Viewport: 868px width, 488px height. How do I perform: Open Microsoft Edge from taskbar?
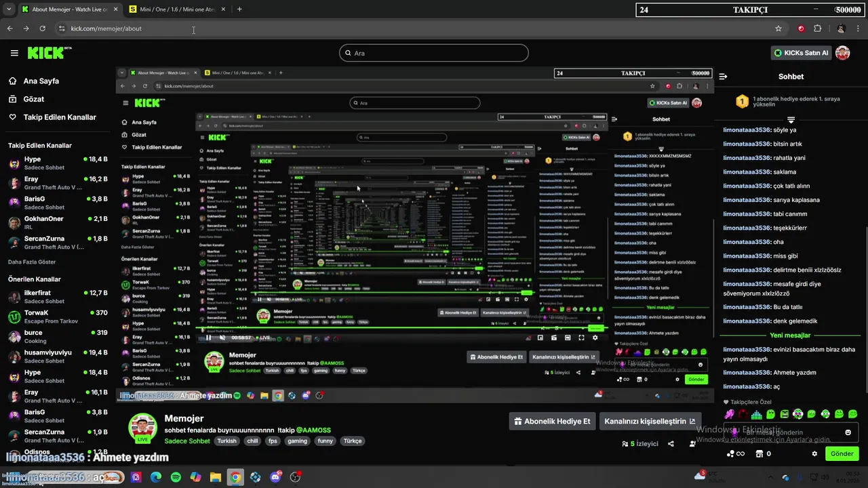[x=156, y=477]
